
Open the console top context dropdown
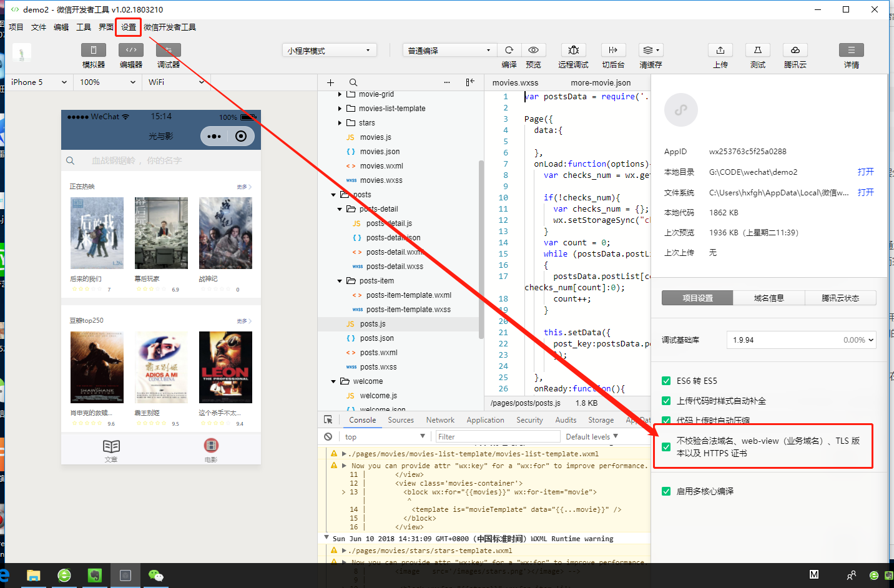[x=385, y=436]
